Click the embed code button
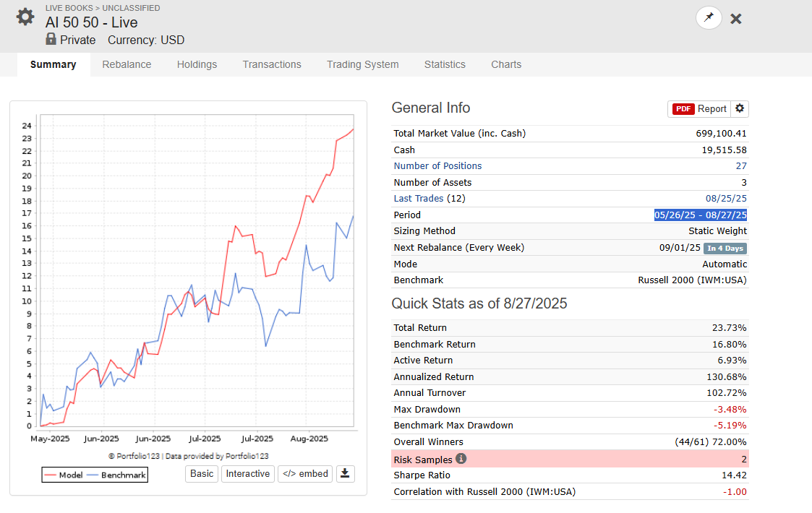The width and height of the screenshot is (812, 513). (306, 474)
